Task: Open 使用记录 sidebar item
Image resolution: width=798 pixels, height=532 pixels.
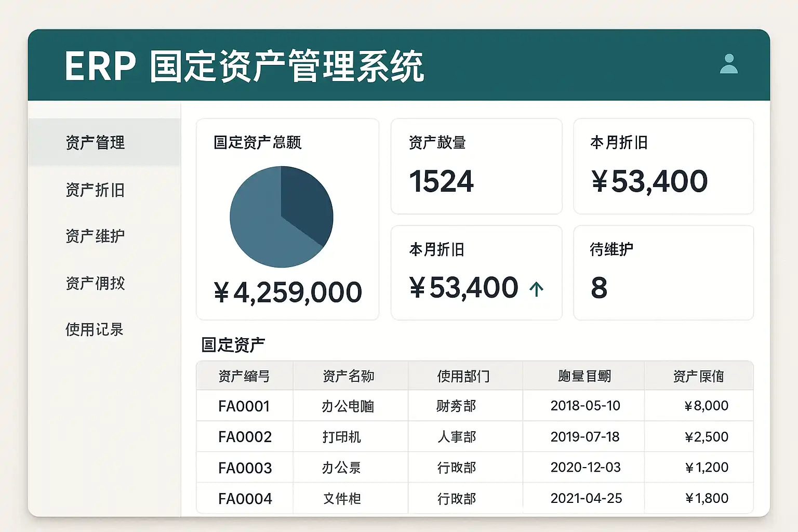Action: point(95,329)
